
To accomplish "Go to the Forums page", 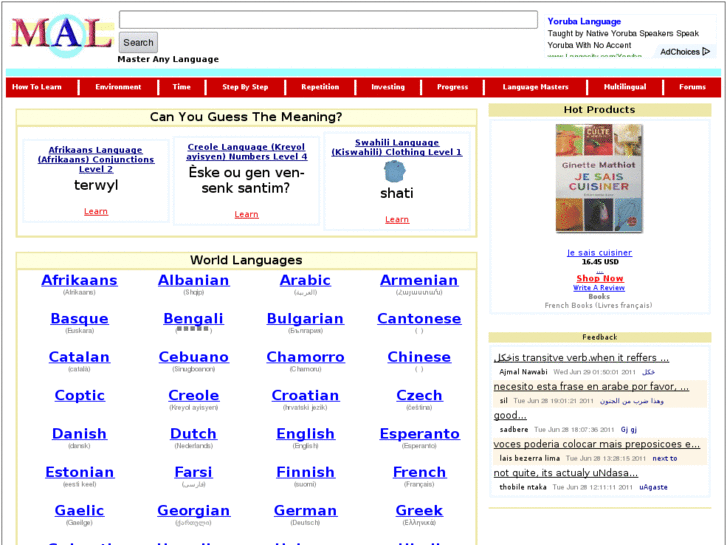I will (692, 87).
